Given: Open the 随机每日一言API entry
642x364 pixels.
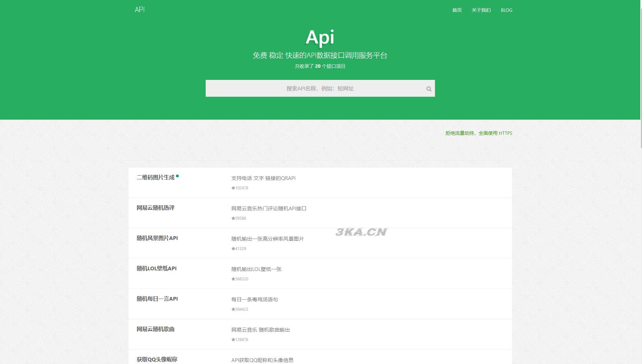Looking at the screenshot, I should (x=157, y=299).
